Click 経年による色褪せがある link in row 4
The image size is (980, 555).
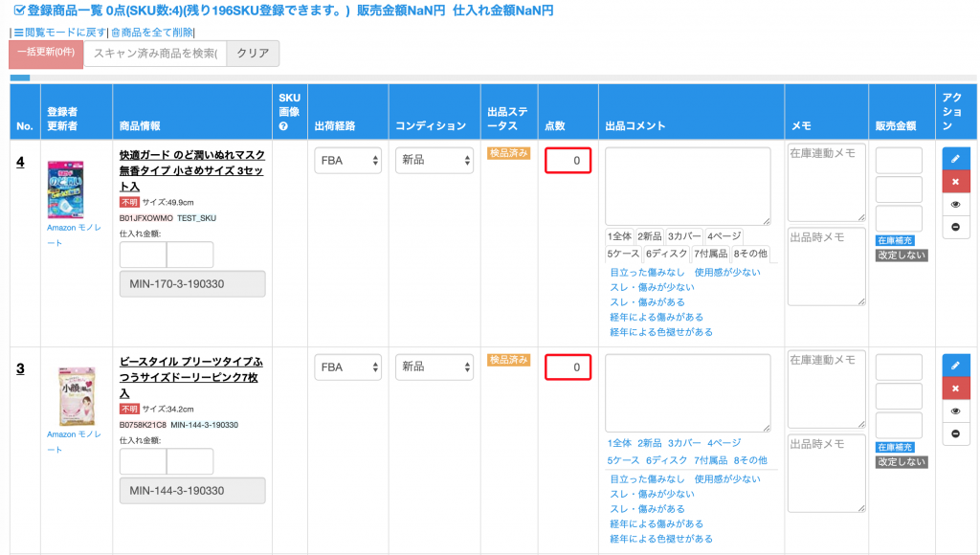(x=661, y=332)
